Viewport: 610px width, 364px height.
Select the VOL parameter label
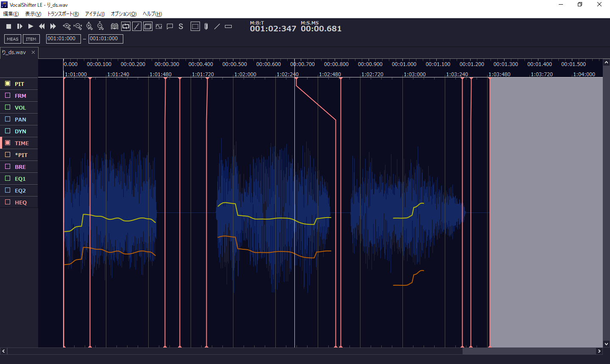(20, 108)
